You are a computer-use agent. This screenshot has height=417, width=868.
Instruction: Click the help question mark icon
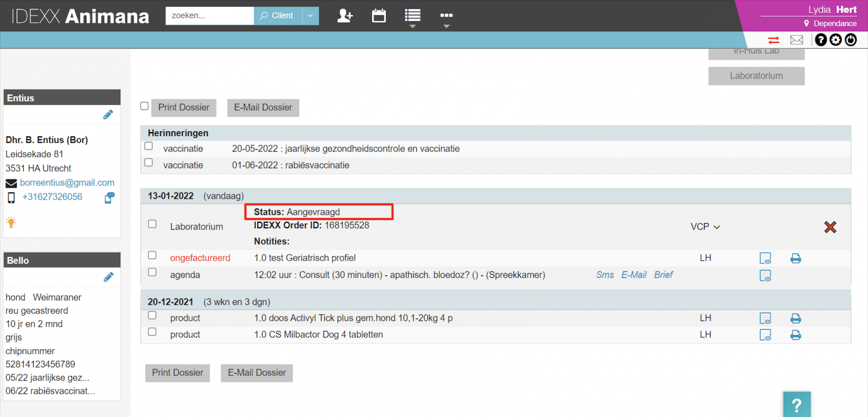click(821, 39)
